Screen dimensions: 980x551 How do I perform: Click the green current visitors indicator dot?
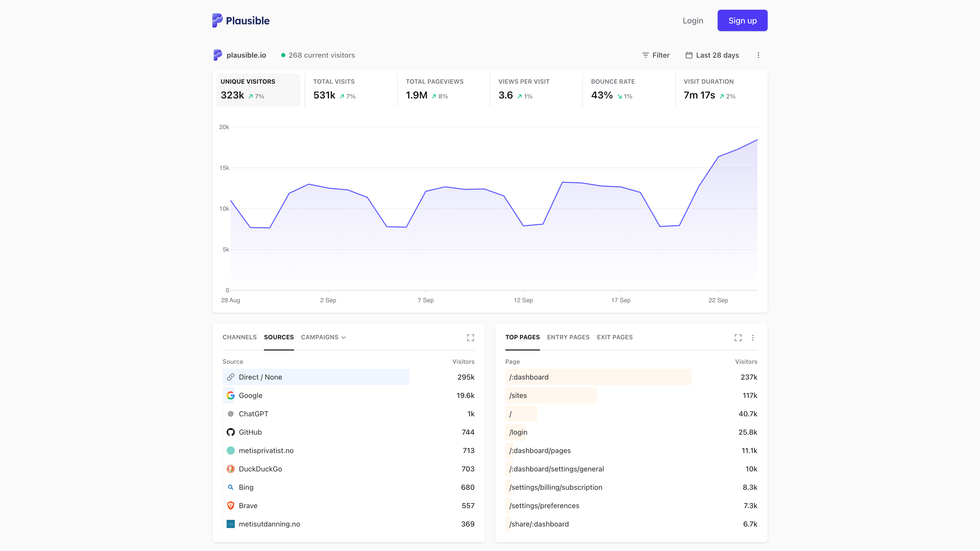coord(283,55)
